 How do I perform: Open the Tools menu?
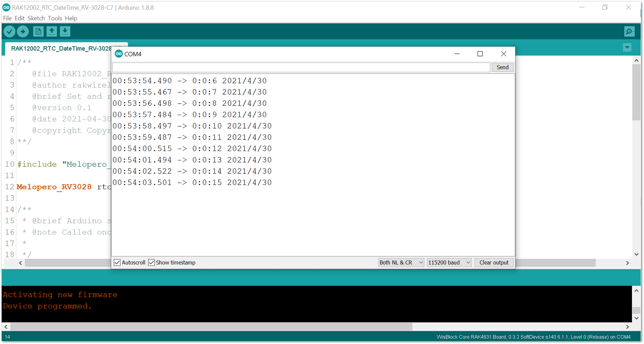pos(55,18)
